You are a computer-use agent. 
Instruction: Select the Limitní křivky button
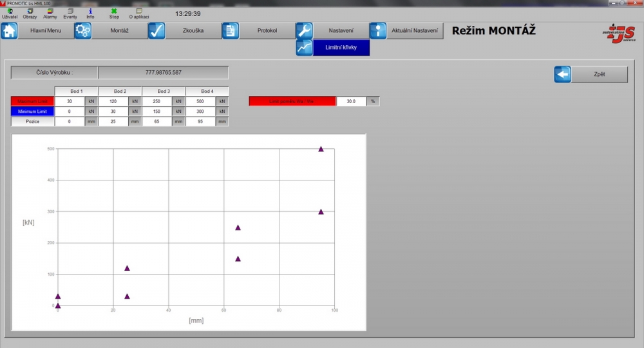341,48
